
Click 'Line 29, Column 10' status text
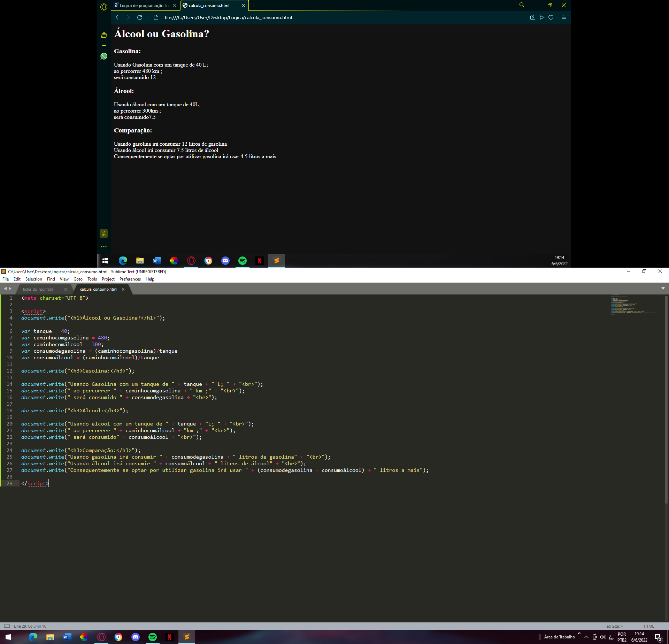coord(30,626)
